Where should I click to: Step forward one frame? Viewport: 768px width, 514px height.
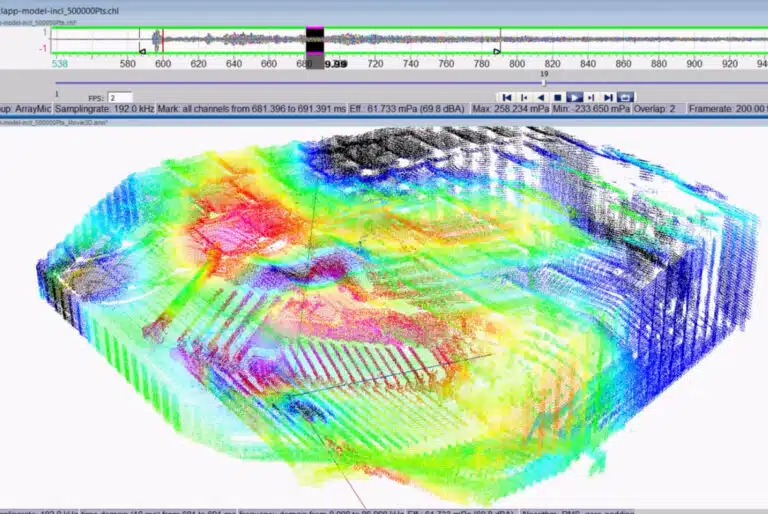(591, 97)
